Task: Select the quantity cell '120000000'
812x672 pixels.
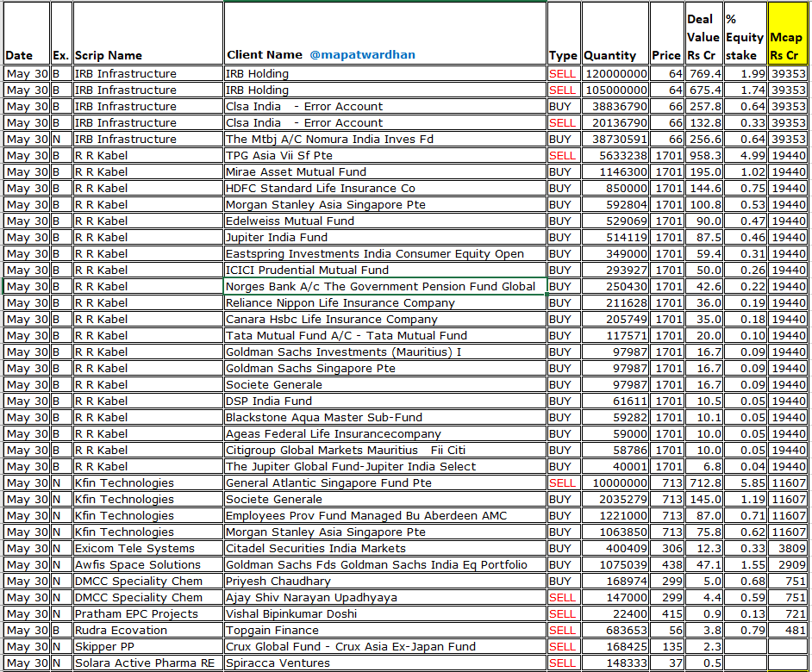Action: (x=615, y=73)
